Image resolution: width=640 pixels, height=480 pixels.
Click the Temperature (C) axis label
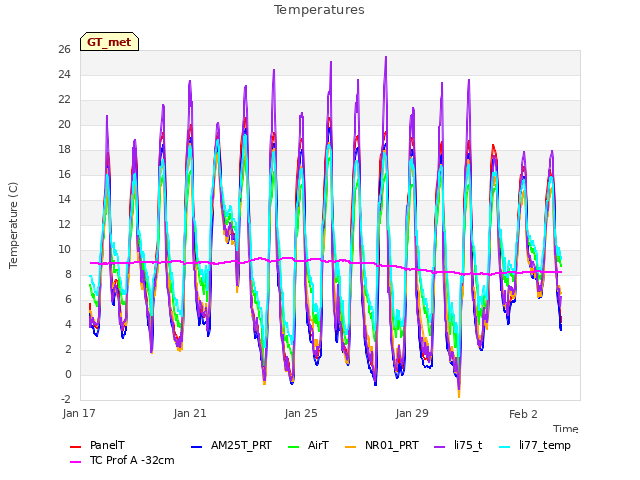click(x=13, y=225)
